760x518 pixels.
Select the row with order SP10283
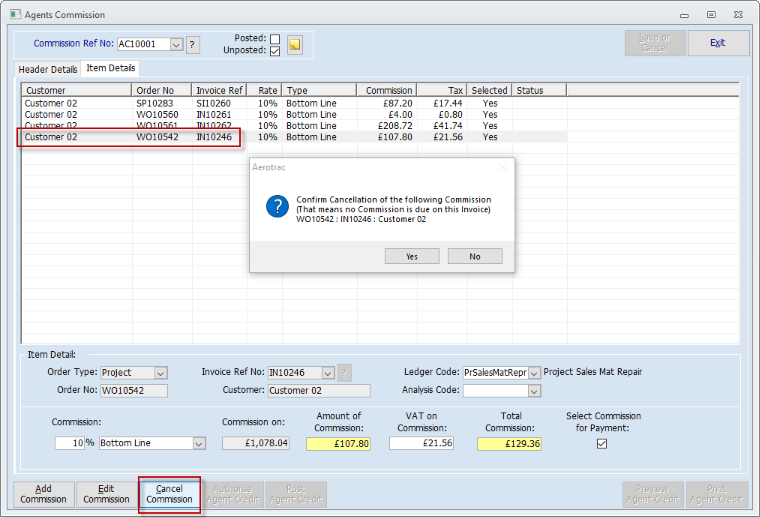click(294, 103)
